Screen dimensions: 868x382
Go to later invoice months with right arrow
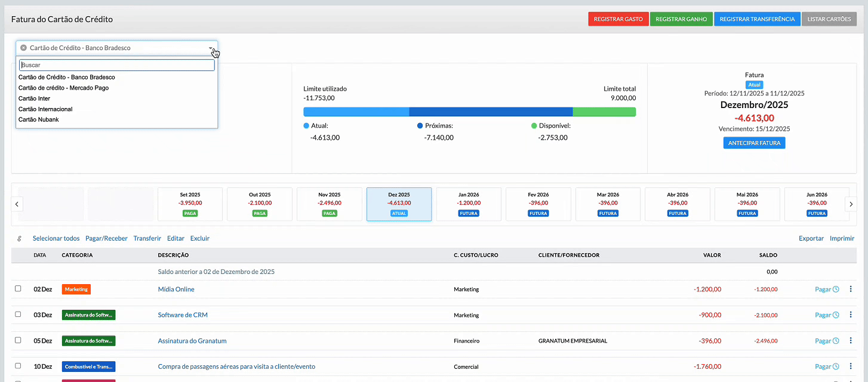click(851, 204)
